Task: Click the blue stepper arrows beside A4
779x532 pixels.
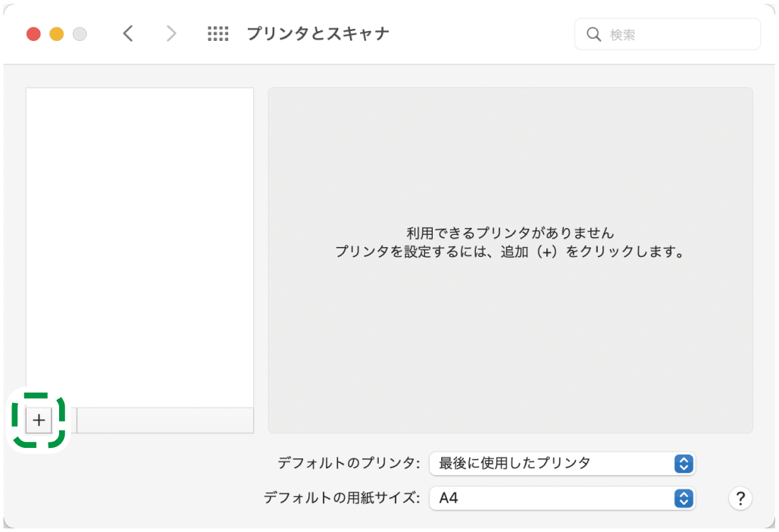Action: pos(684,499)
